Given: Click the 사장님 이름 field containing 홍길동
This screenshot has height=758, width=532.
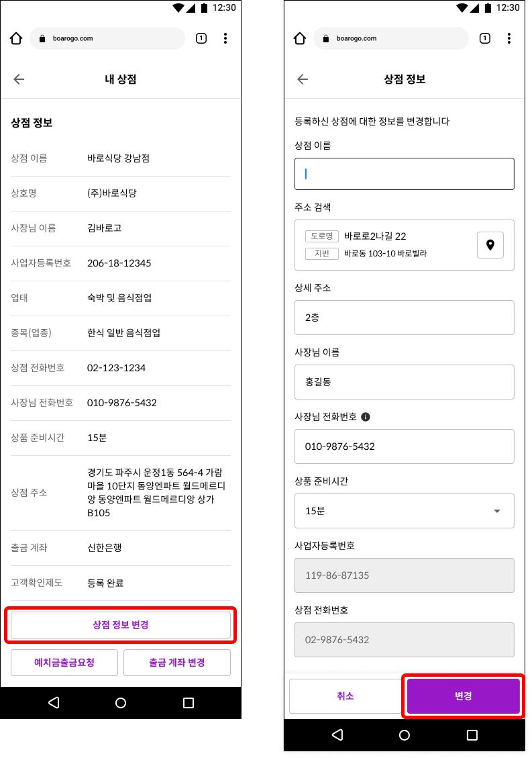Looking at the screenshot, I should coord(405,382).
